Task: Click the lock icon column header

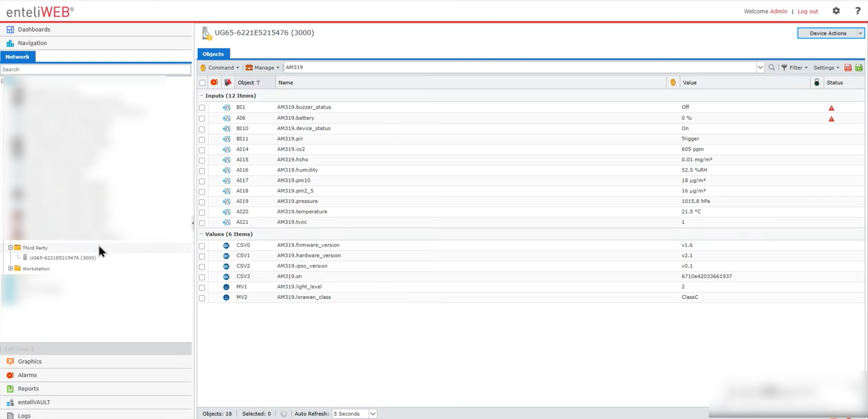Action: pos(816,82)
